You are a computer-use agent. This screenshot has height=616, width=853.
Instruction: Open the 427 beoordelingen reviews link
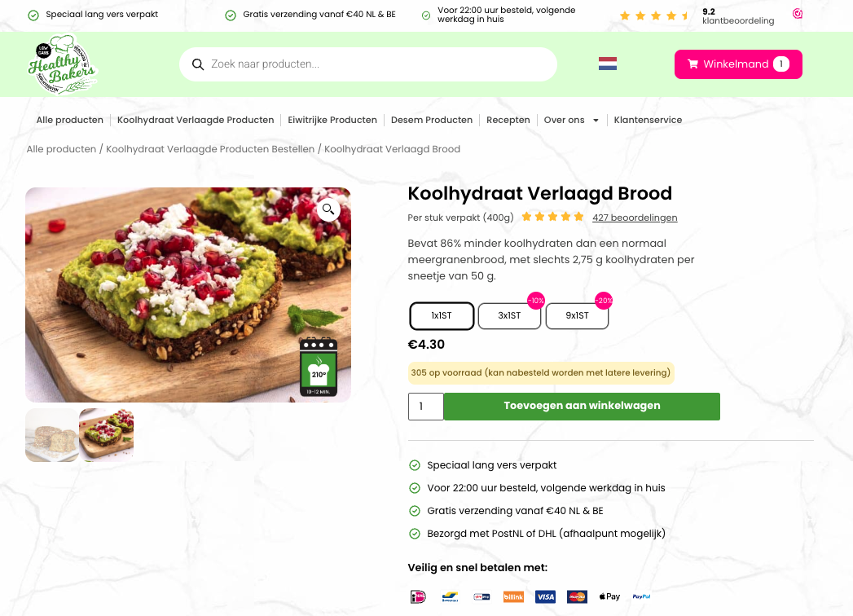tap(635, 218)
